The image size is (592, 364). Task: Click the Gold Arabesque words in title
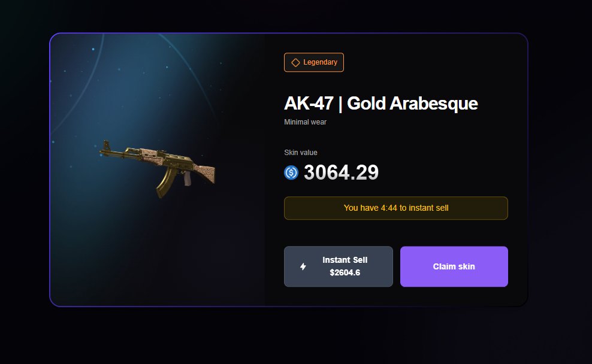point(412,104)
